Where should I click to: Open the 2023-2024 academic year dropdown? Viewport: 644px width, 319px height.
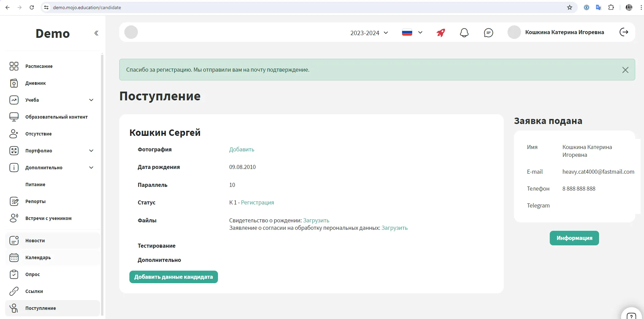coord(369,33)
